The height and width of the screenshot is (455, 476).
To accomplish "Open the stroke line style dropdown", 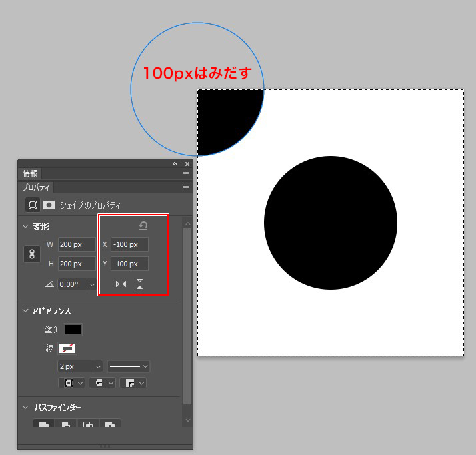I will [x=129, y=366].
